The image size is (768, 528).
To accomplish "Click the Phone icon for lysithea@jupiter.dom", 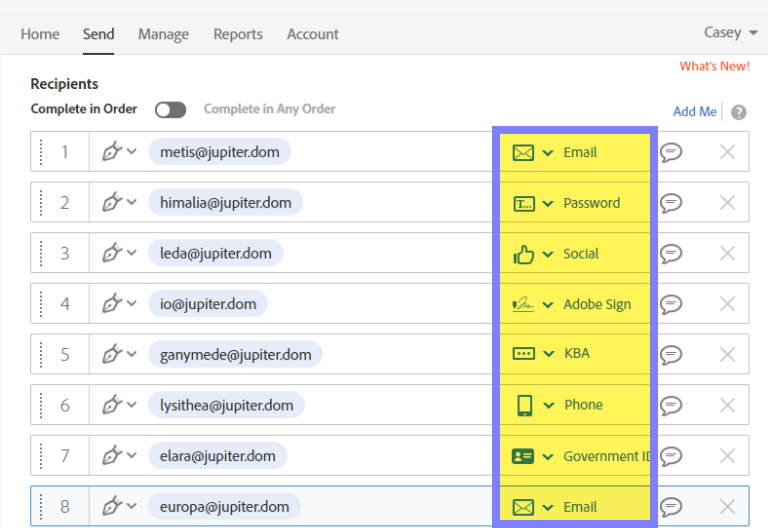I will [x=525, y=406].
